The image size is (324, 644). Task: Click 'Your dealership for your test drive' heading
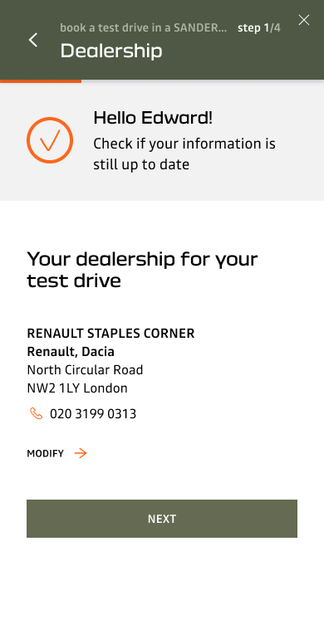(142, 270)
